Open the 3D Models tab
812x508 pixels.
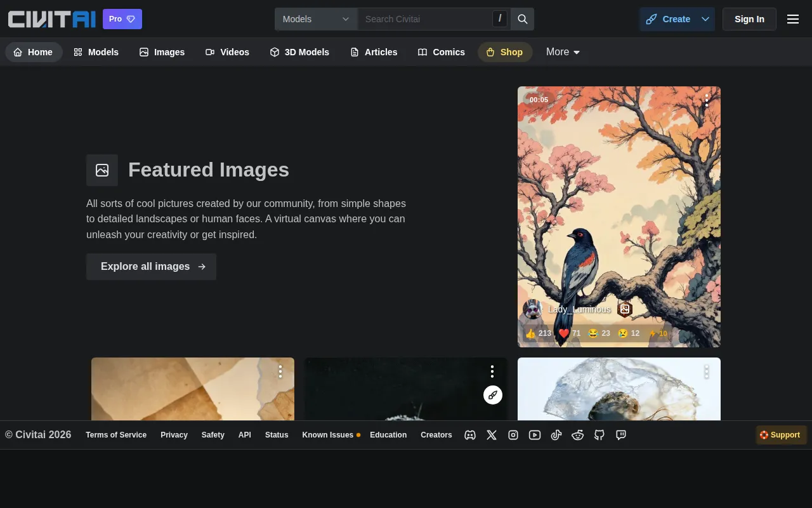pyautogui.click(x=299, y=52)
